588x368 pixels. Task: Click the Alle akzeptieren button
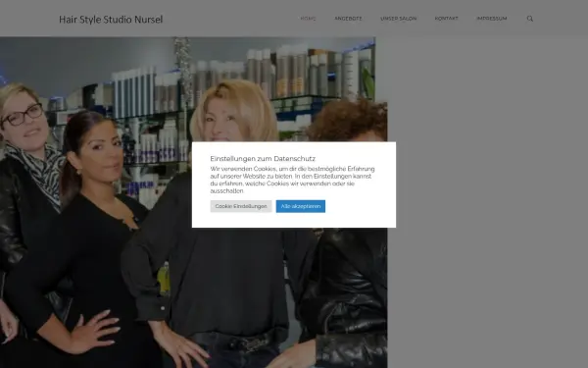(301, 206)
